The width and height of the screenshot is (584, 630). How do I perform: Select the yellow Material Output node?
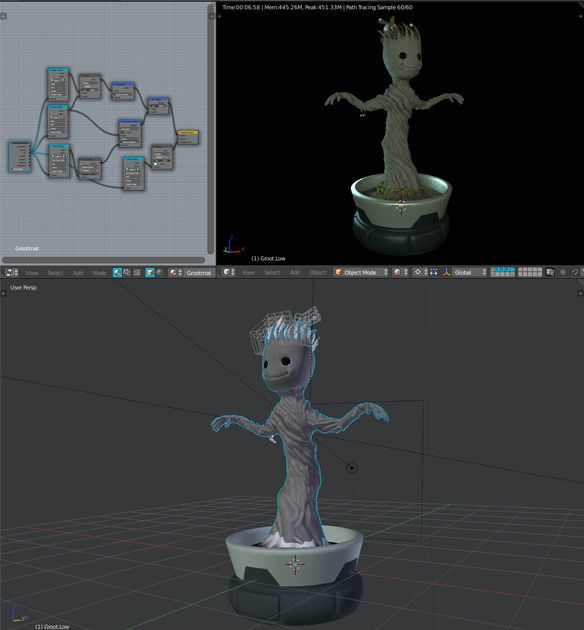(188, 137)
